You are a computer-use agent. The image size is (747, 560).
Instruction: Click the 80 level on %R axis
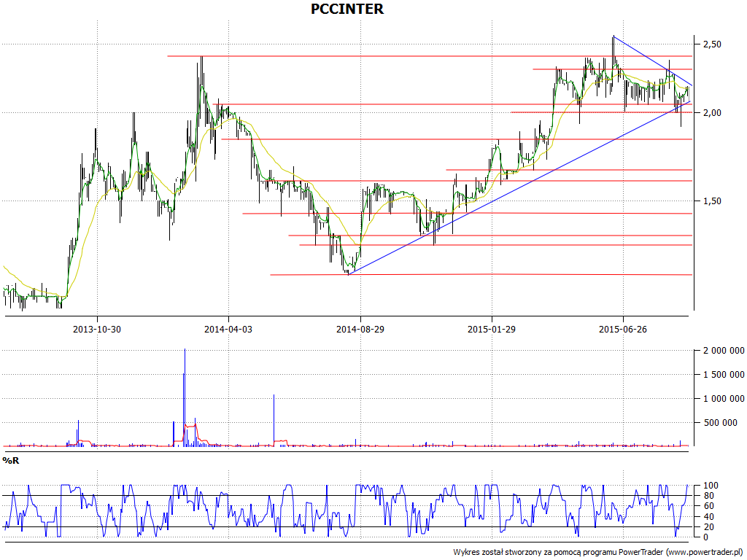pyautogui.click(x=708, y=496)
